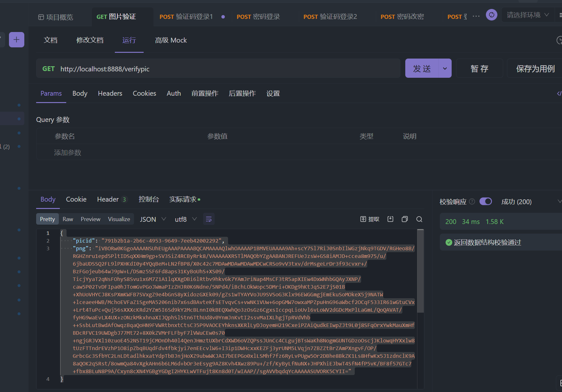Expand the 成功 (200) response dropdown
The width and height of the screenshot is (562, 392).
(531, 202)
